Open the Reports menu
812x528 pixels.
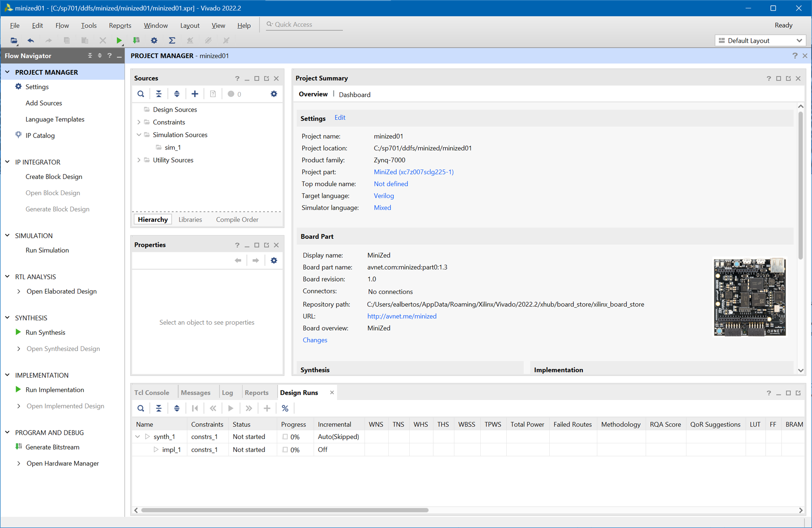tap(120, 25)
